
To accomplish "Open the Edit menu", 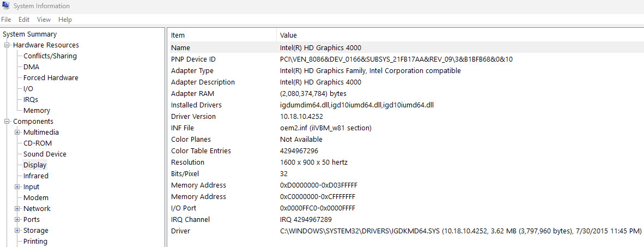I will (24, 20).
